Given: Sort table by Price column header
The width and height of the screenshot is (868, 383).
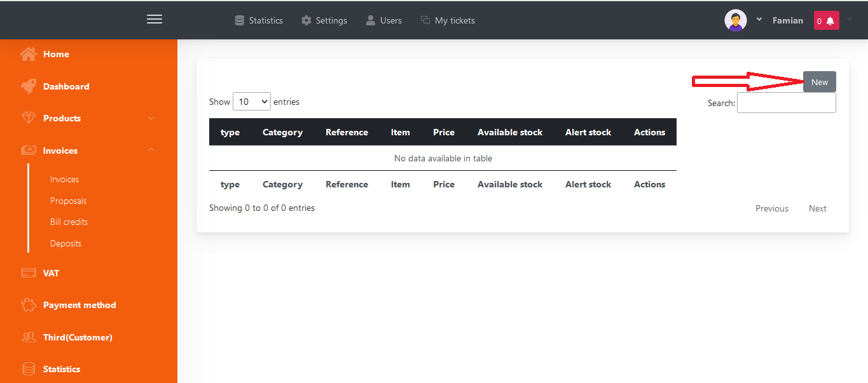Looking at the screenshot, I should 443,132.
